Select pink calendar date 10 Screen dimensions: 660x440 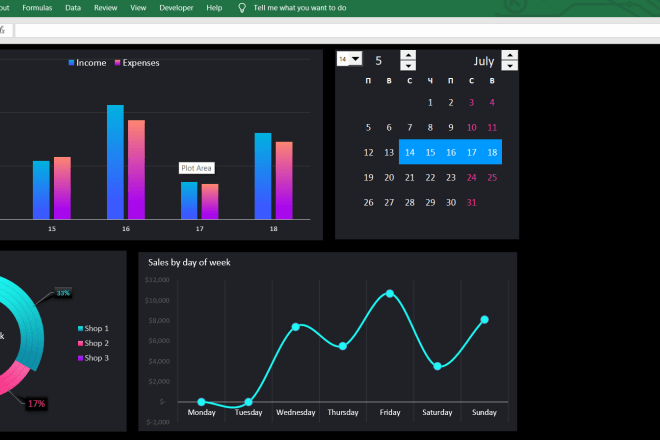(x=471, y=128)
